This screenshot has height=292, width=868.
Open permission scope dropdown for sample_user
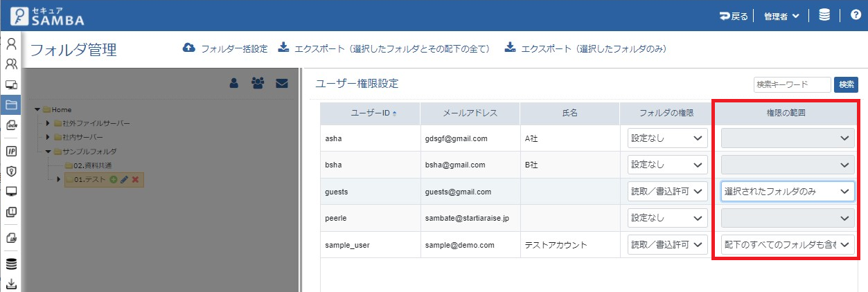(x=788, y=244)
